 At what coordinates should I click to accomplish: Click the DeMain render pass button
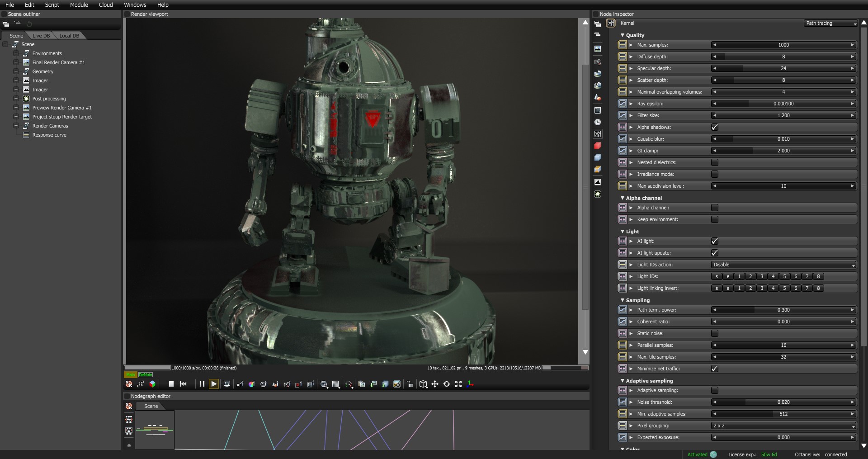point(145,374)
